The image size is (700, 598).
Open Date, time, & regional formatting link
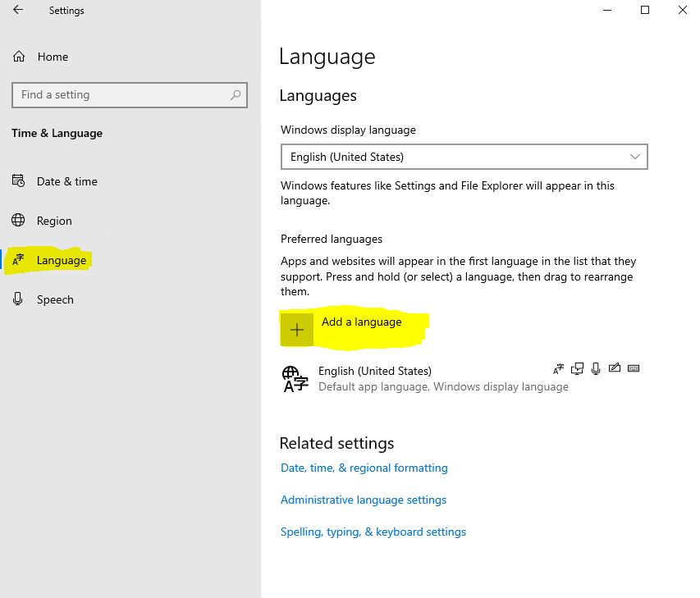(364, 468)
